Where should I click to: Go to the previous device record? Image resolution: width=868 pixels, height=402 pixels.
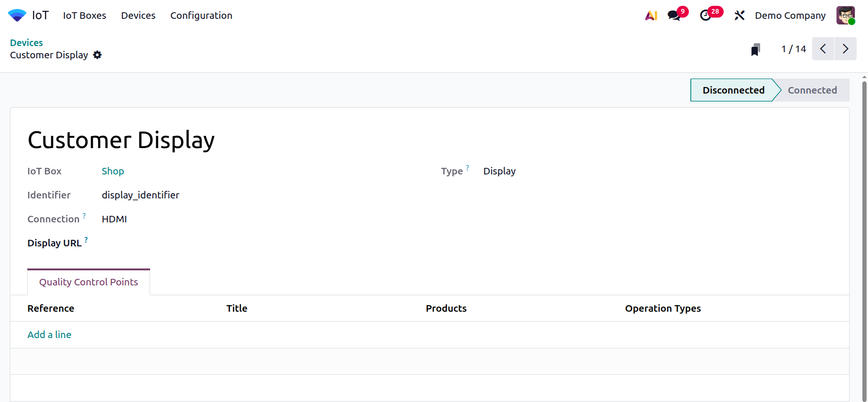823,49
